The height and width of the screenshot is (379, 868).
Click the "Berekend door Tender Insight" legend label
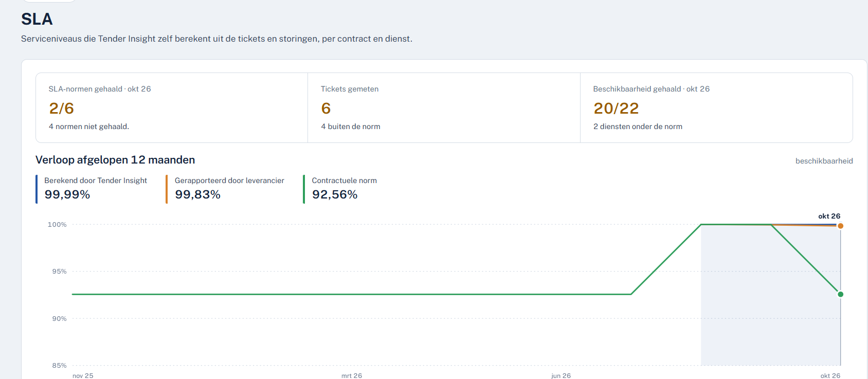[x=96, y=181]
